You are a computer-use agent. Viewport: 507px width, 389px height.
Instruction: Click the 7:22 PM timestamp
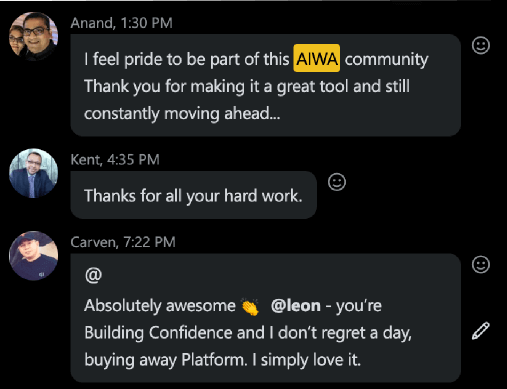(x=149, y=242)
